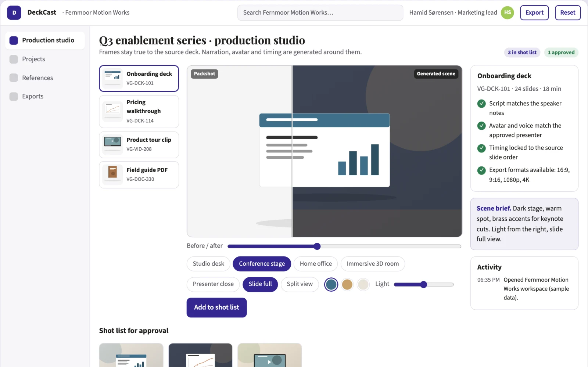Click the Export button

(534, 12)
